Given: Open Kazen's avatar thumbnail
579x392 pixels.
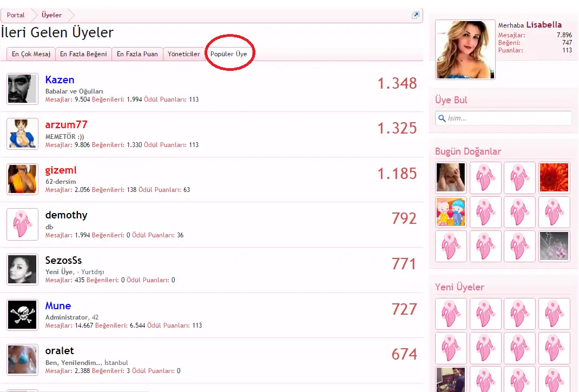Looking at the screenshot, I should [x=23, y=89].
